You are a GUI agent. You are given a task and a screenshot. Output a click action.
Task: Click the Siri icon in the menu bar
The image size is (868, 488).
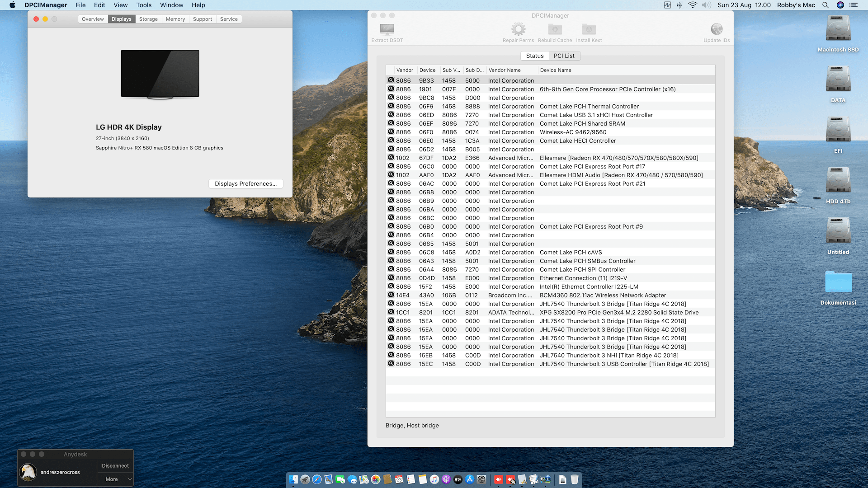tap(840, 5)
